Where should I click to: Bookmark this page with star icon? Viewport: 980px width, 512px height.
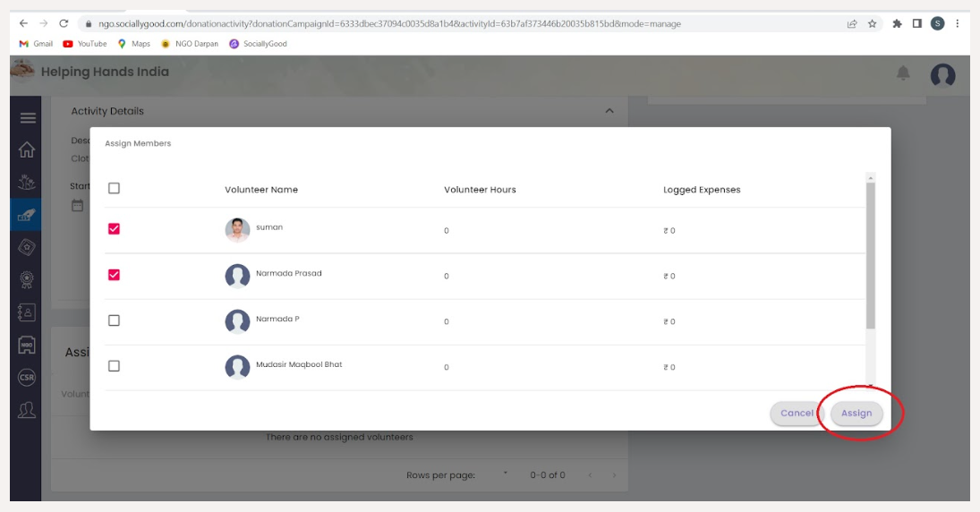[x=872, y=24]
